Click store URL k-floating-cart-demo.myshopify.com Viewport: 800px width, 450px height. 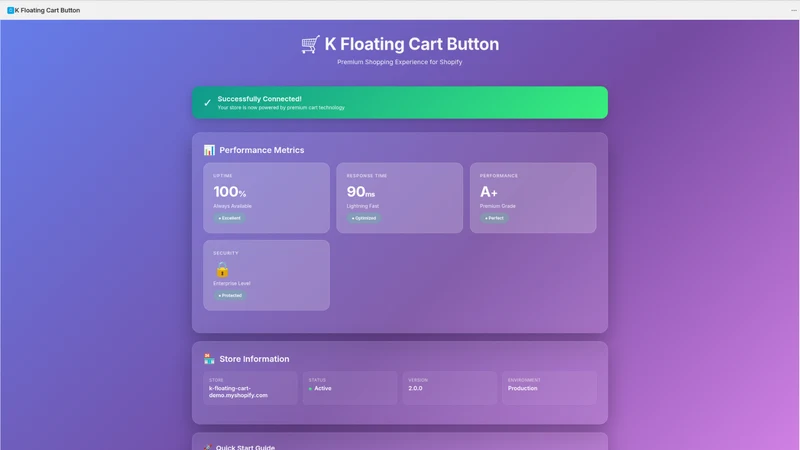238,392
